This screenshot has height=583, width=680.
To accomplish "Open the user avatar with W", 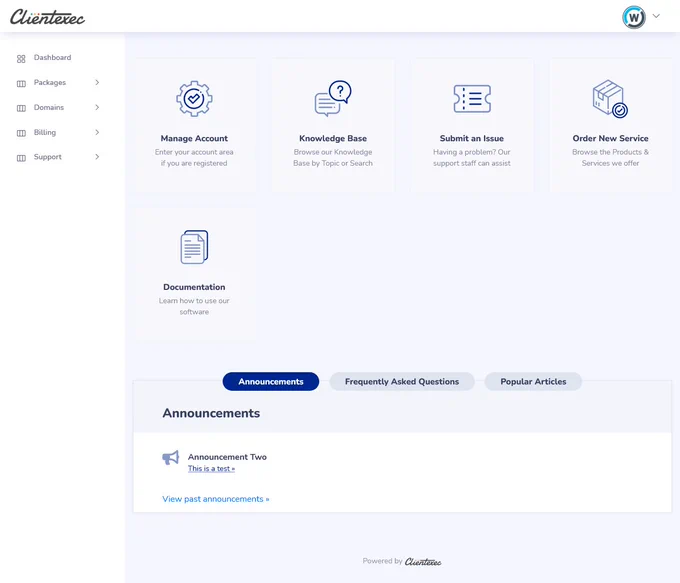I will pyautogui.click(x=634, y=17).
